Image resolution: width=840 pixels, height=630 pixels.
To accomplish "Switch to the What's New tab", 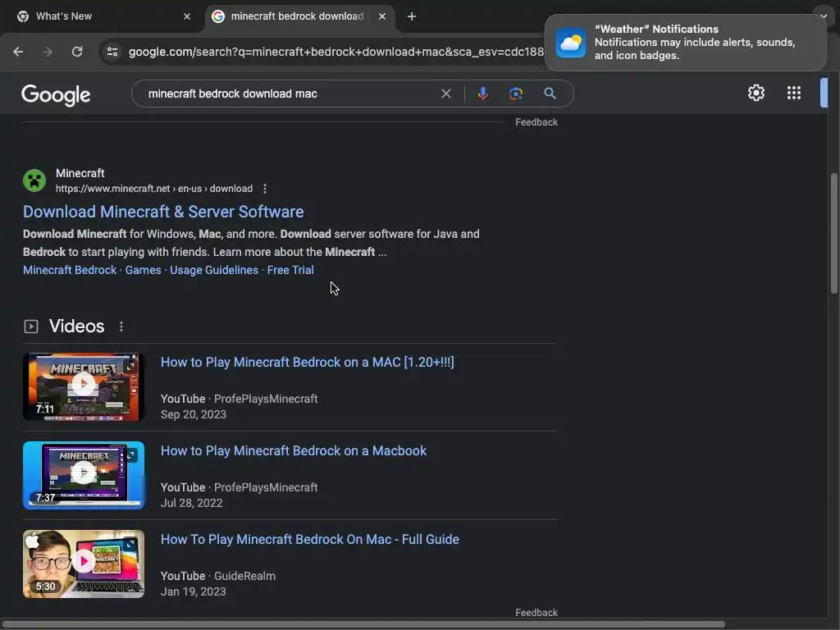I will tap(103, 16).
